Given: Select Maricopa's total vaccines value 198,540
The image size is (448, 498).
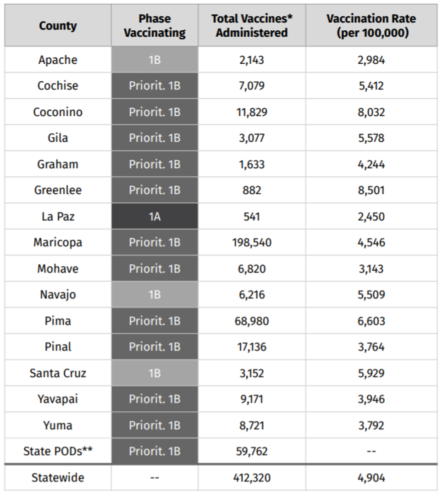Looking at the screenshot, I should (x=252, y=242).
